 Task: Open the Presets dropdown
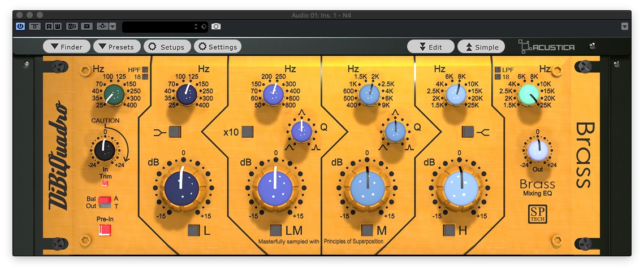116,47
